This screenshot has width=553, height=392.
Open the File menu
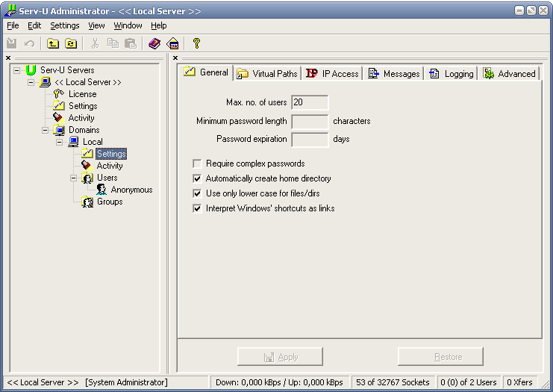coord(13,25)
